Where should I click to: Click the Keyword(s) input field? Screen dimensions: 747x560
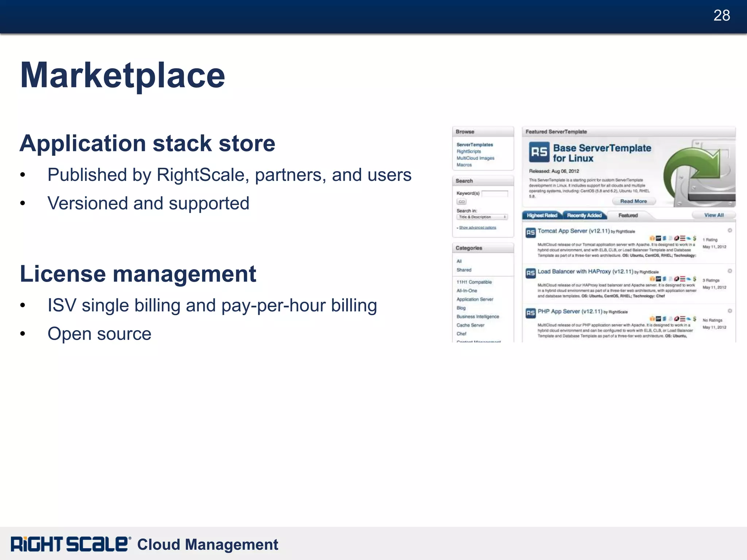pyautogui.click(x=495, y=193)
